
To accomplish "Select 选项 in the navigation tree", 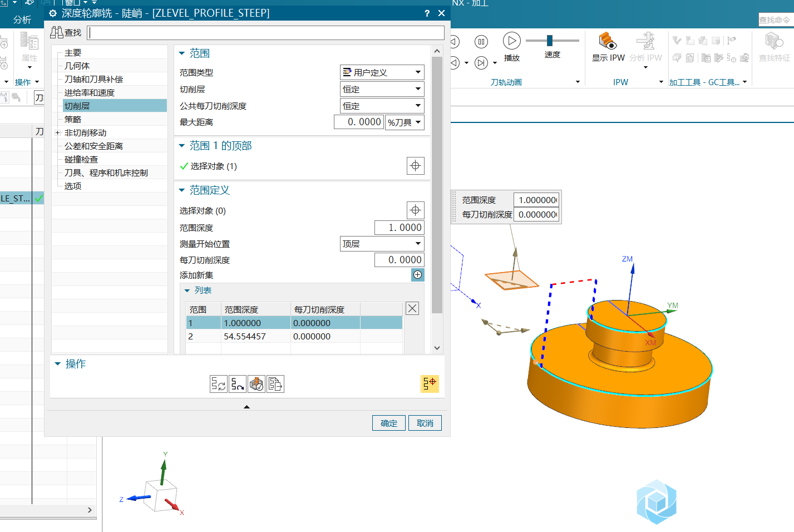I will [x=73, y=186].
